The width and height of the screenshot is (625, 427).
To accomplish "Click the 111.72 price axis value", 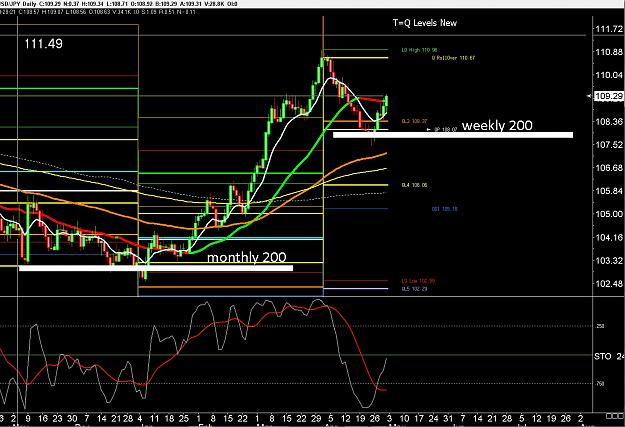I will click(x=609, y=29).
